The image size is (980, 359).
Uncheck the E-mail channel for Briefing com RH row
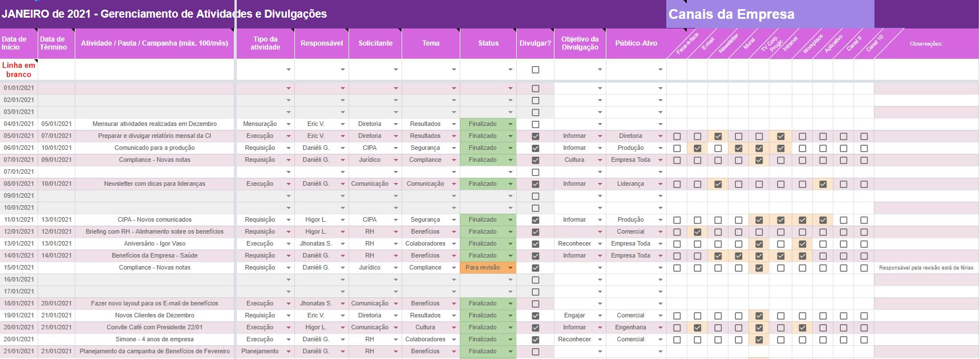tap(698, 232)
